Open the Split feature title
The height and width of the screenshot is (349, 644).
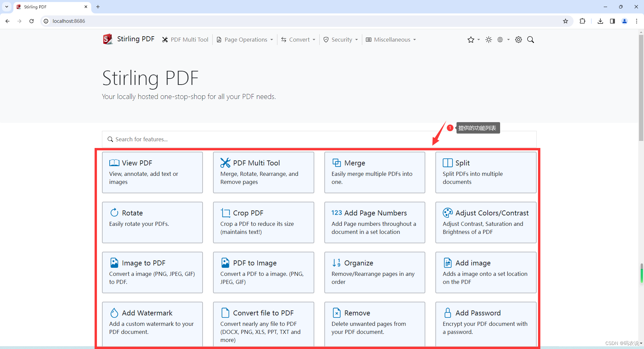462,163
